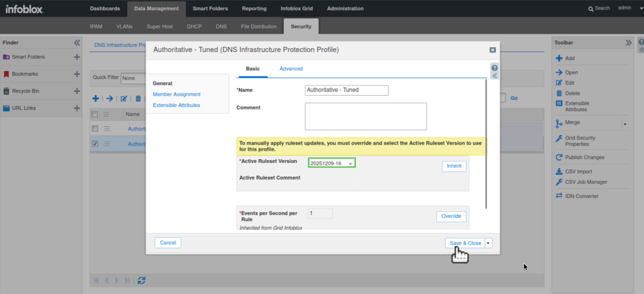Screen dimensions: 644x294
Task: Switch to the Advanced tab in dialog
Action: [x=291, y=68]
